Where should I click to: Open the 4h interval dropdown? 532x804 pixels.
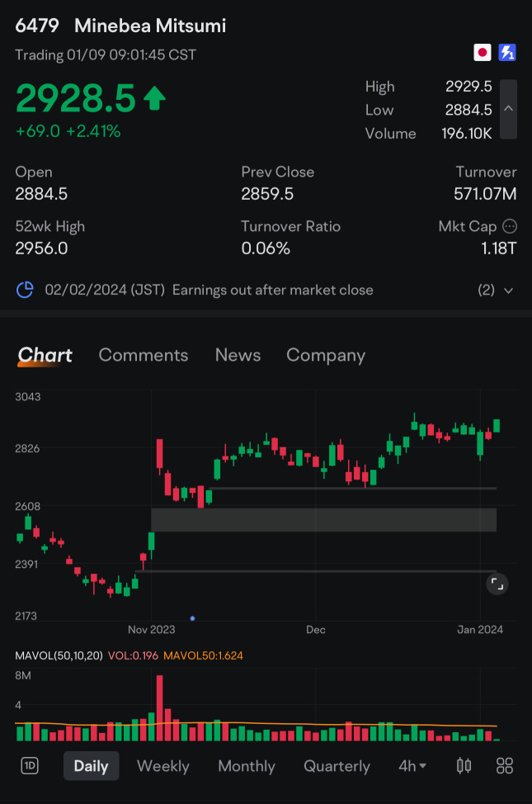click(412, 766)
